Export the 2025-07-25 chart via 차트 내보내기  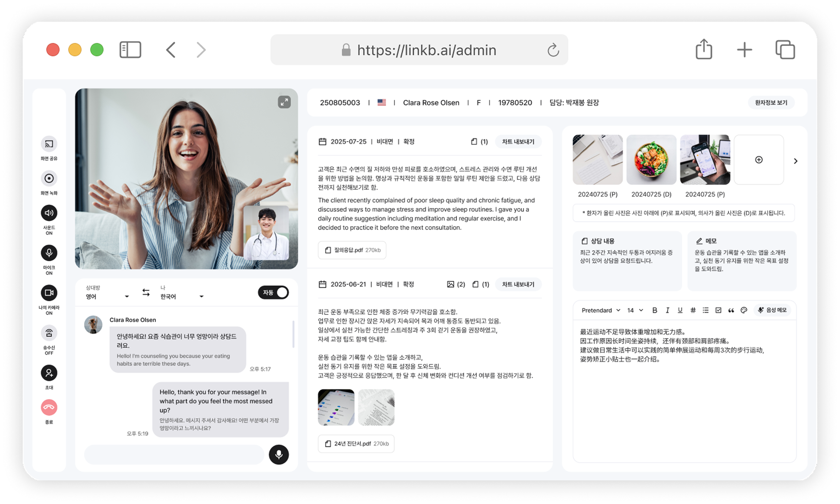[518, 142]
